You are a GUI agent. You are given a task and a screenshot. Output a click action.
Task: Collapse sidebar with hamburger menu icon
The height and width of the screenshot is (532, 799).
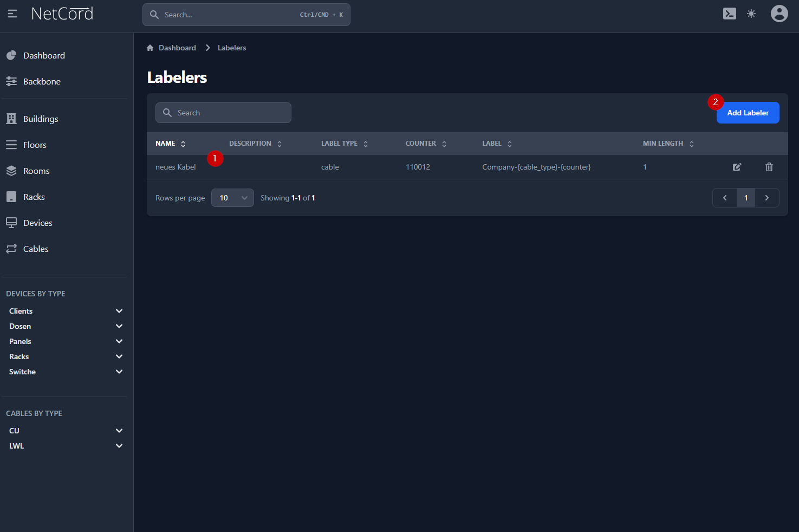click(12, 14)
